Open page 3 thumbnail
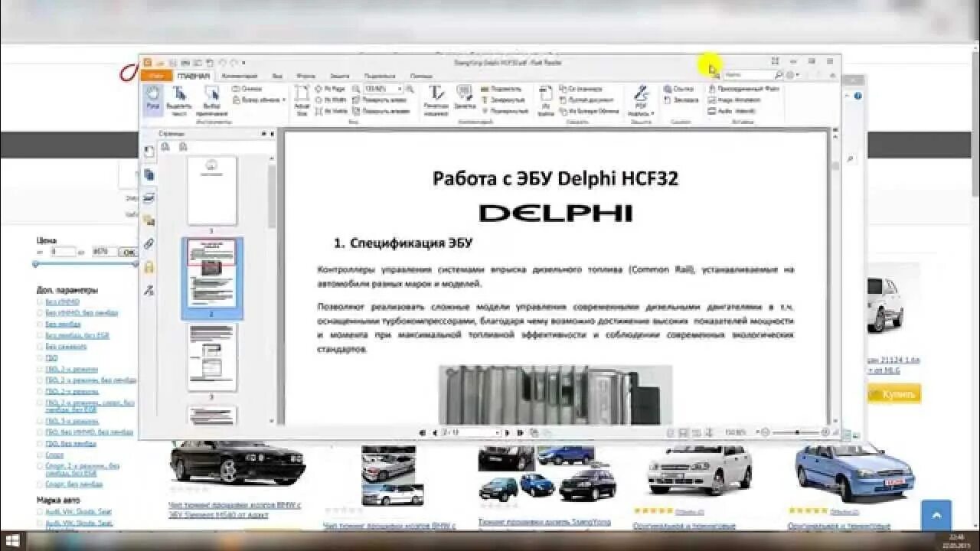980x551 pixels. pyautogui.click(x=212, y=357)
